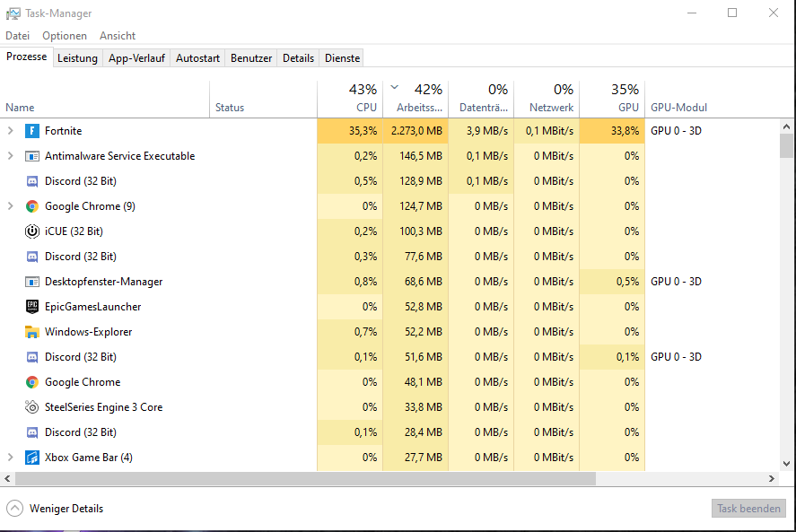Sort by Arbeitsspeicher column header

point(415,100)
